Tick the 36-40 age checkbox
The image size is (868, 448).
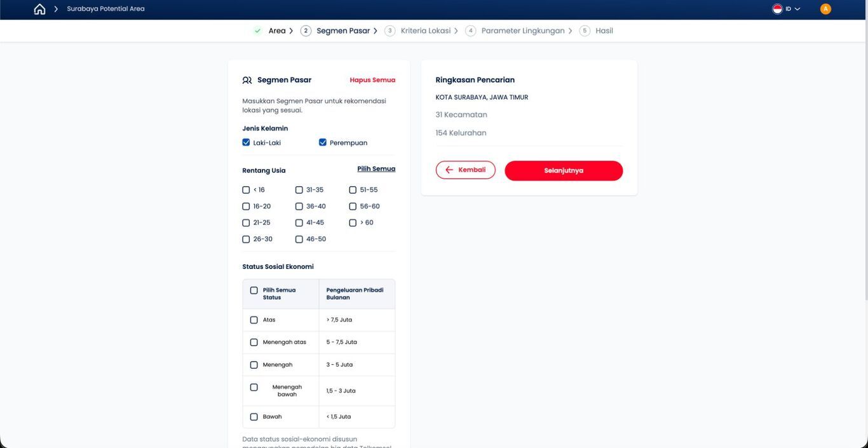299,207
